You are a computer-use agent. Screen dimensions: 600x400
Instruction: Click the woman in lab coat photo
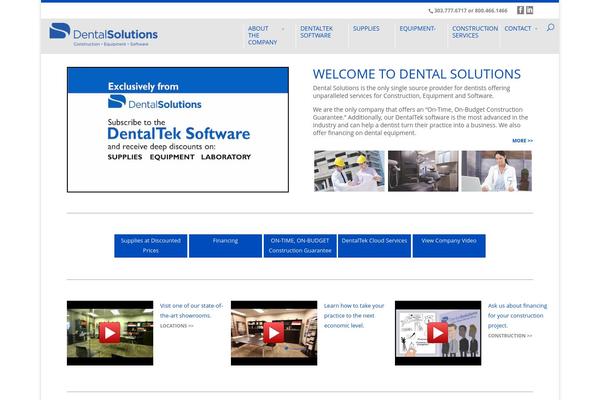(496, 171)
